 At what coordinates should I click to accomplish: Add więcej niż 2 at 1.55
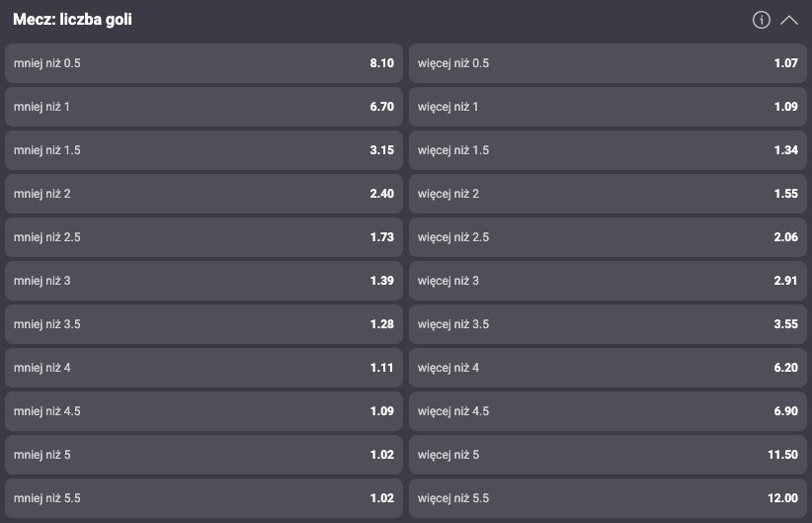608,194
